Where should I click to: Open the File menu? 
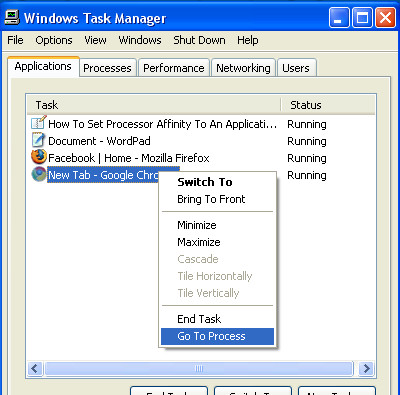15,40
